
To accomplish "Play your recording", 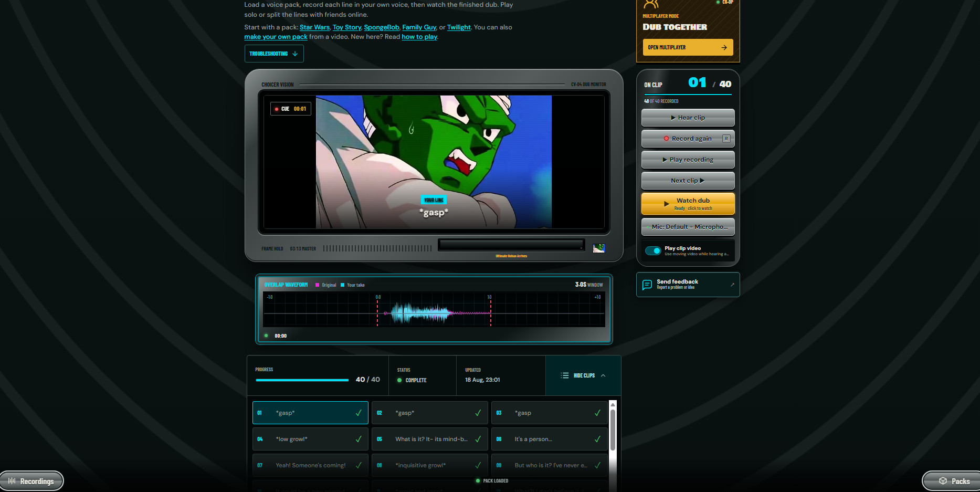I will tap(688, 160).
